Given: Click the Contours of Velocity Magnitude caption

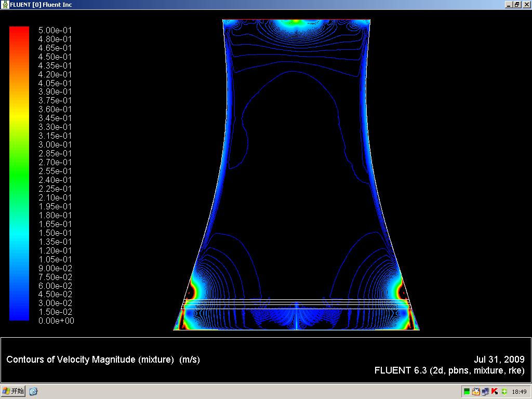Looking at the screenshot, I should (x=103, y=360).
